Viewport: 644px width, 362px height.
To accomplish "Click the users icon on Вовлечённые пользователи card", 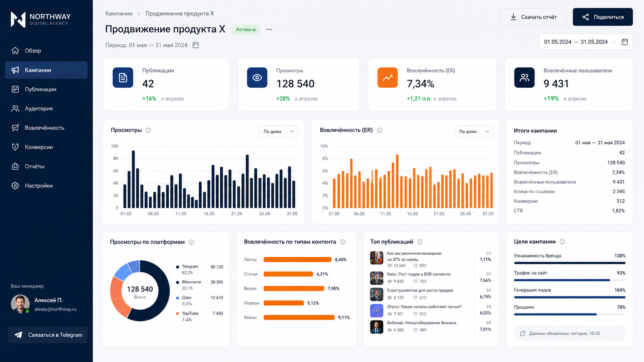I will [524, 78].
